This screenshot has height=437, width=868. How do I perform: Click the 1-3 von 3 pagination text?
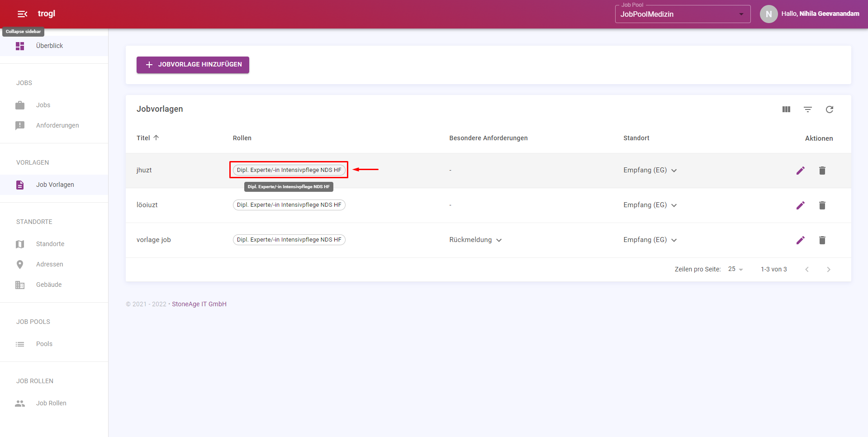click(x=773, y=269)
